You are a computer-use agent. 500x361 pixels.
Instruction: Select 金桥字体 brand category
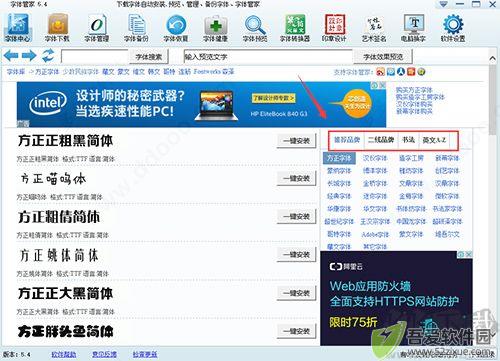375,183
